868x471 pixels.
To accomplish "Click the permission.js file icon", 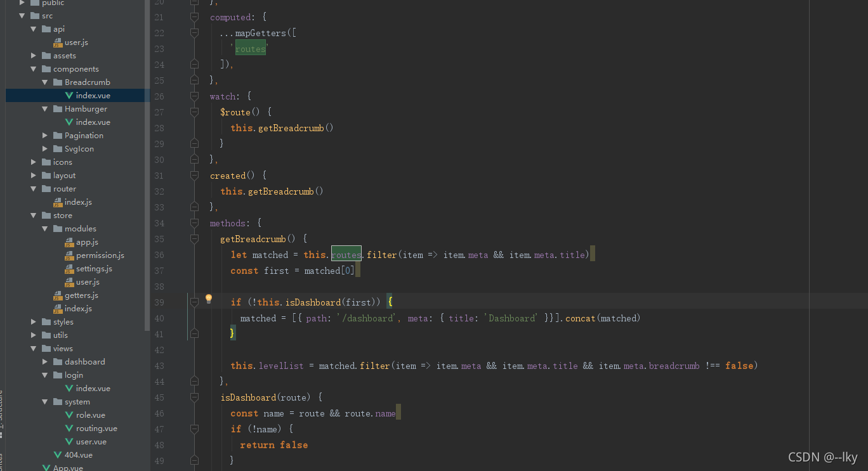I will click(69, 255).
